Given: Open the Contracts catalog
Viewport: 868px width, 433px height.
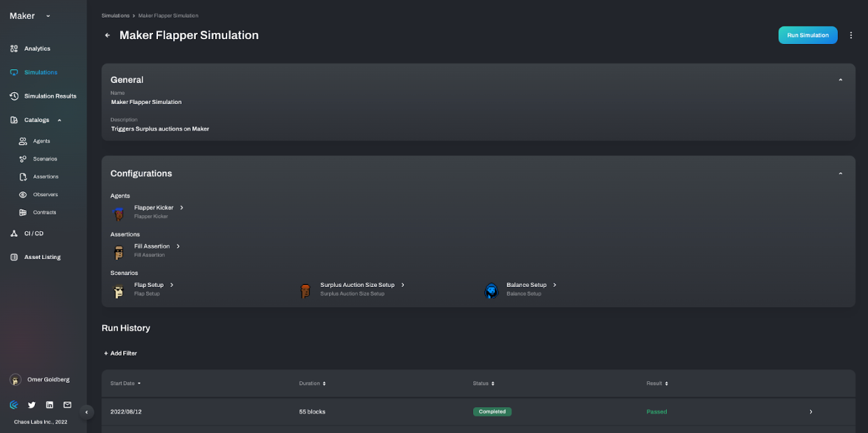Looking at the screenshot, I should (45, 212).
